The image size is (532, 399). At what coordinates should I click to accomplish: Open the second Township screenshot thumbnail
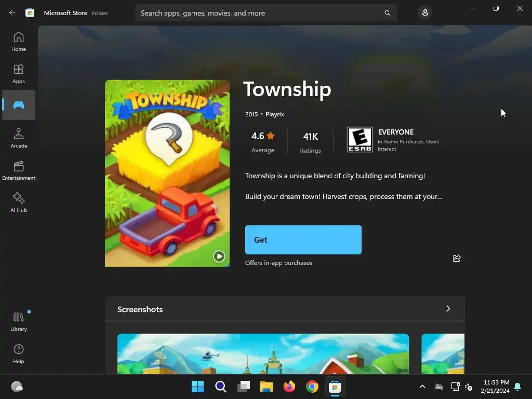443,354
